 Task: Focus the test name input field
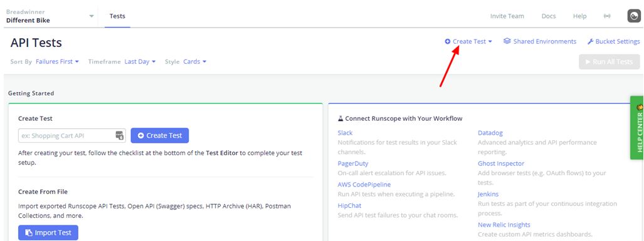tap(72, 136)
